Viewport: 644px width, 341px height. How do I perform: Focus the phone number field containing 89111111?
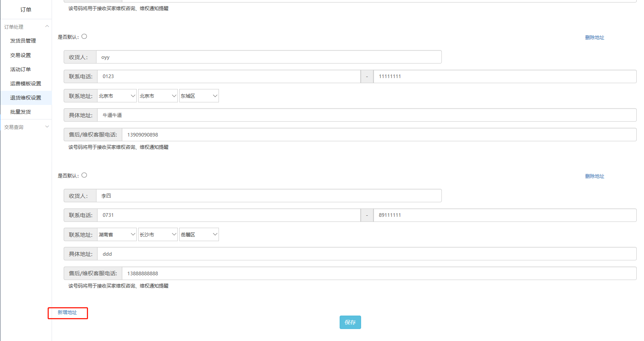coord(505,215)
